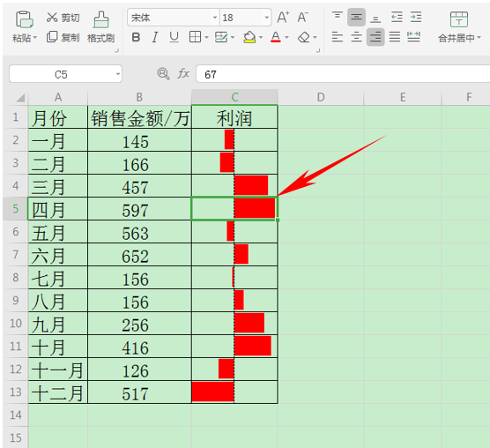Click cell with value 126
Image resolution: width=490 pixels, height=448 pixels.
pyautogui.click(x=140, y=370)
